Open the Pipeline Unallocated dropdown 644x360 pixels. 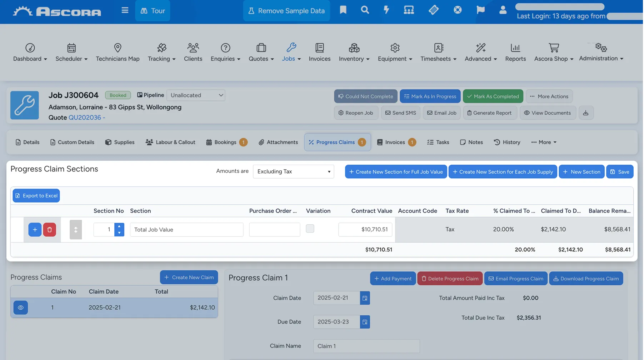[x=196, y=95]
